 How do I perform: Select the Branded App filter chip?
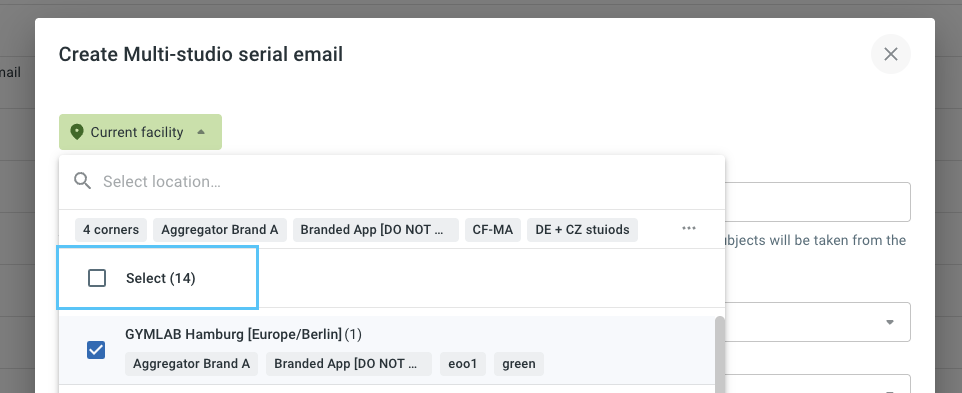375,230
